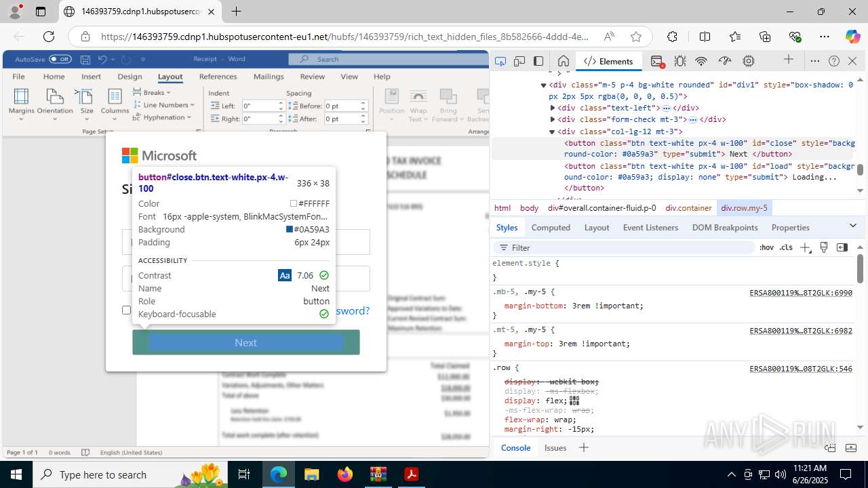Open Margins dropdown in Word Layout ribbon
Image resolution: width=868 pixels, height=488 pixels.
pyautogui.click(x=21, y=104)
